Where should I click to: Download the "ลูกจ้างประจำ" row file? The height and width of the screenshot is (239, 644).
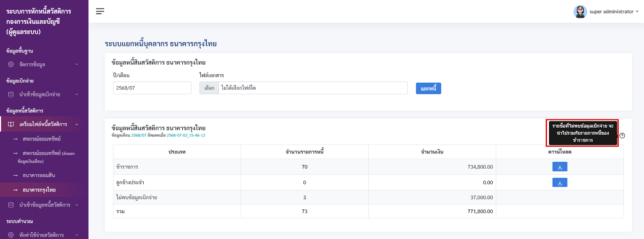[560, 182]
